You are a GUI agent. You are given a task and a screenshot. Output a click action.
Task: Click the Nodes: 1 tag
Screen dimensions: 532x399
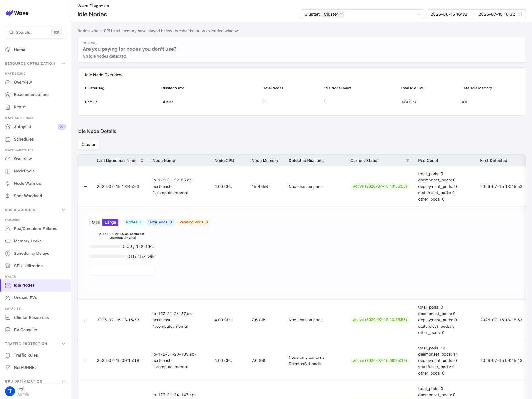tap(134, 222)
